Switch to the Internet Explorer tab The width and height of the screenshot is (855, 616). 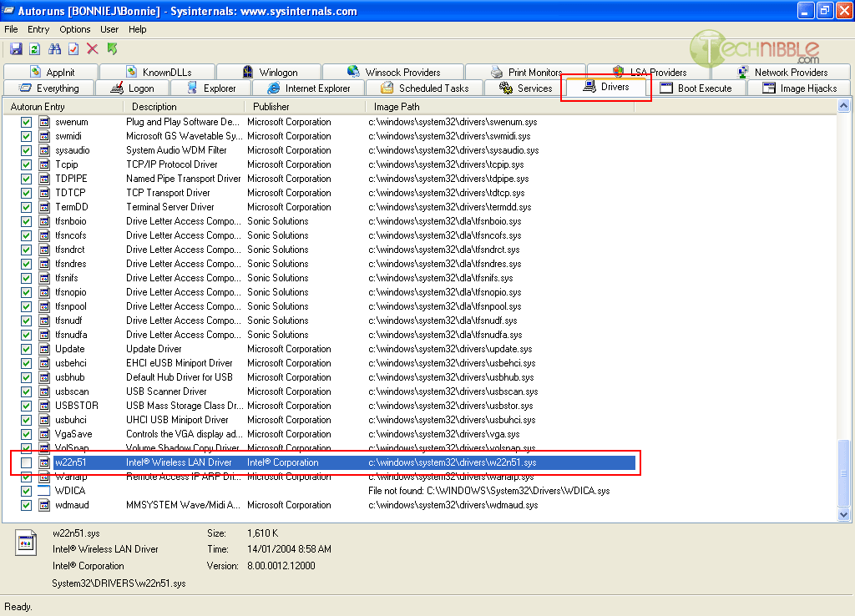tap(309, 88)
